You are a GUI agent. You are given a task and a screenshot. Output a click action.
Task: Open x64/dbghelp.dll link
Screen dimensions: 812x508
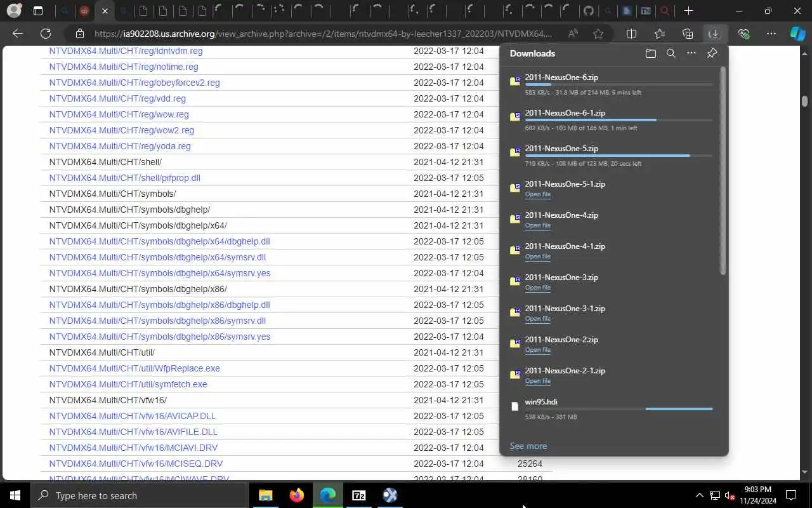click(159, 241)
